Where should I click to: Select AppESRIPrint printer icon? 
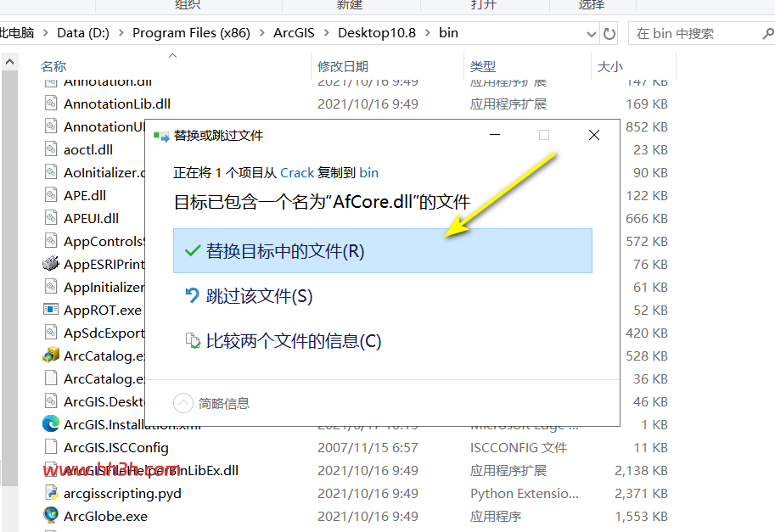pos(51,264)
